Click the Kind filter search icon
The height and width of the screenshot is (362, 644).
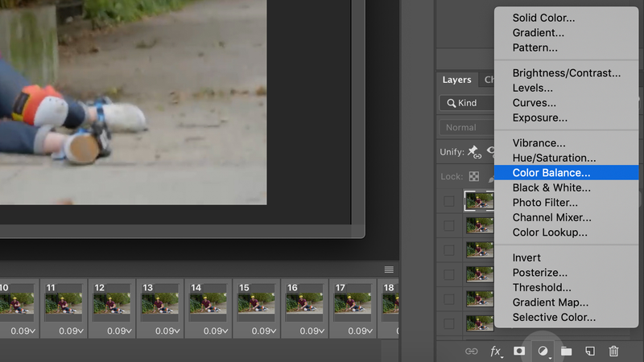451,103
